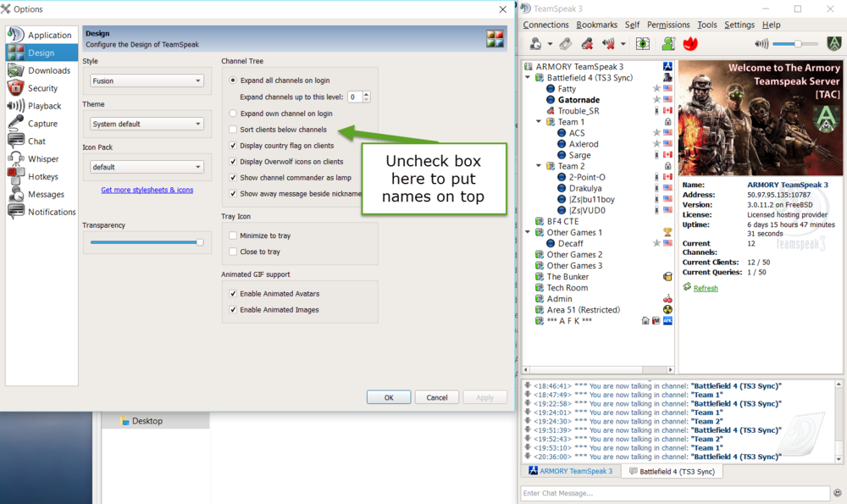Click the Refresh link in server info
Viewport: 847px width, 504px height.
706,288
